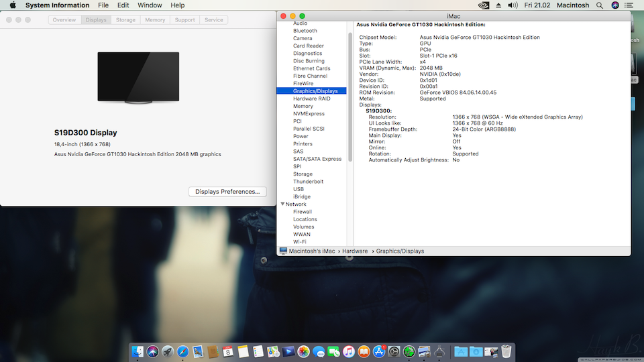
Task: Open iTunes music note icon in Dock
Action: click(349, 352)
